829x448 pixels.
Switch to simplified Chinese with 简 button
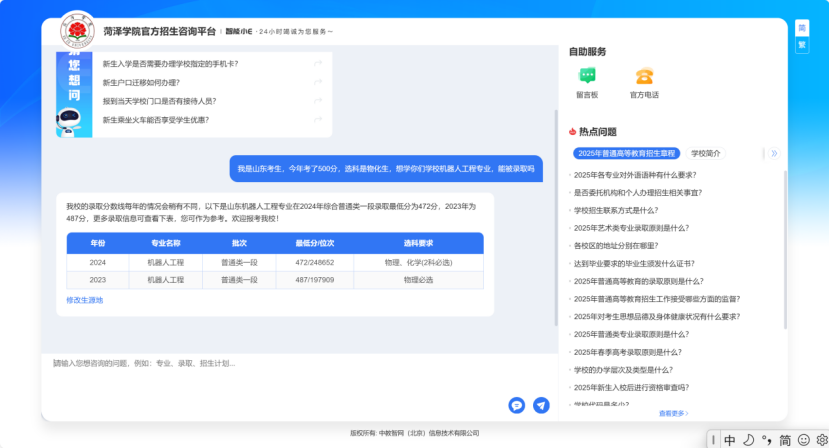coord(802,28)
